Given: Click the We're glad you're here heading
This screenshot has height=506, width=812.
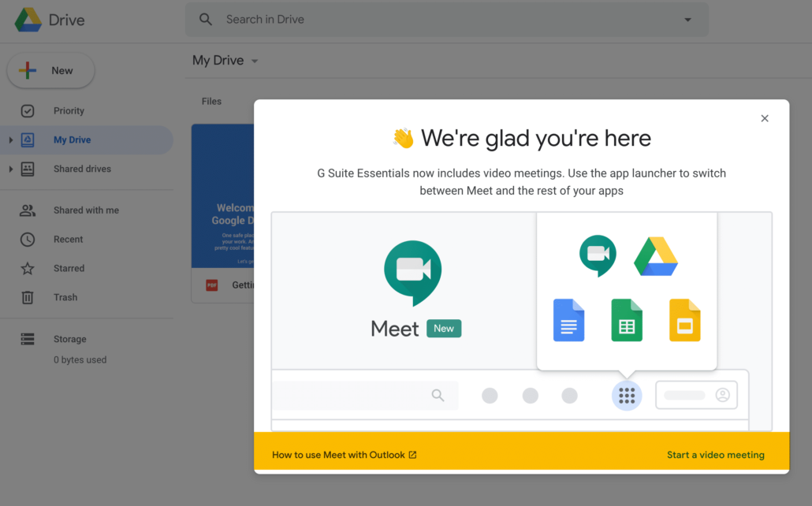Looking at the screenshot, I should [x=535, y=138].
